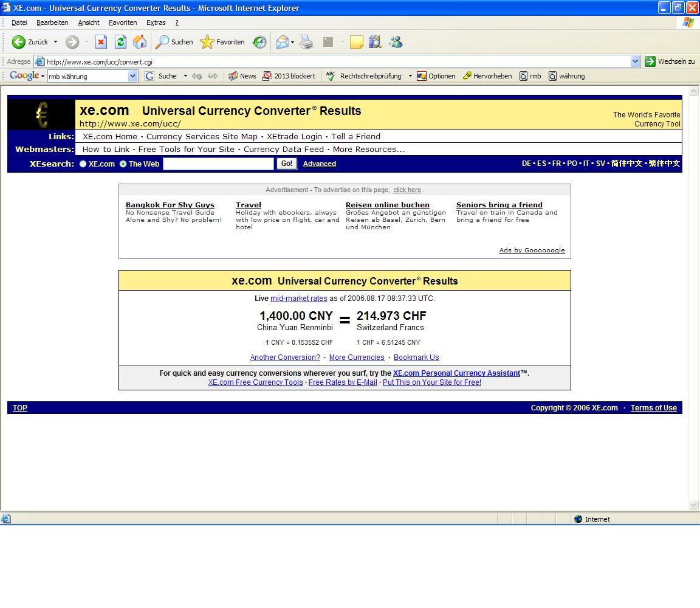Open Reisen online buchen ad
The width and height of the screenshot is (700, 608).
point(388,205)
